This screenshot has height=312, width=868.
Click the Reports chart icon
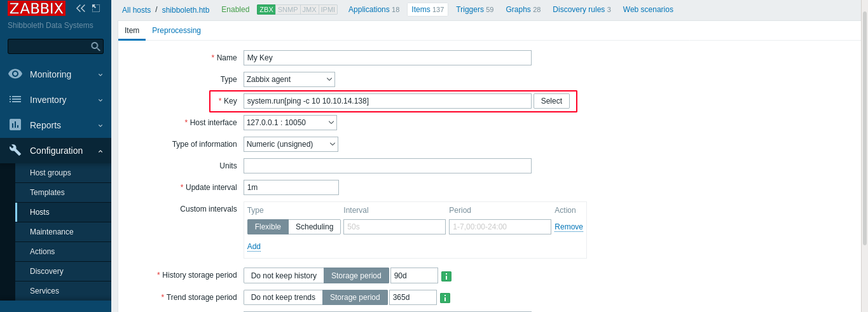[x=15, y=125]
